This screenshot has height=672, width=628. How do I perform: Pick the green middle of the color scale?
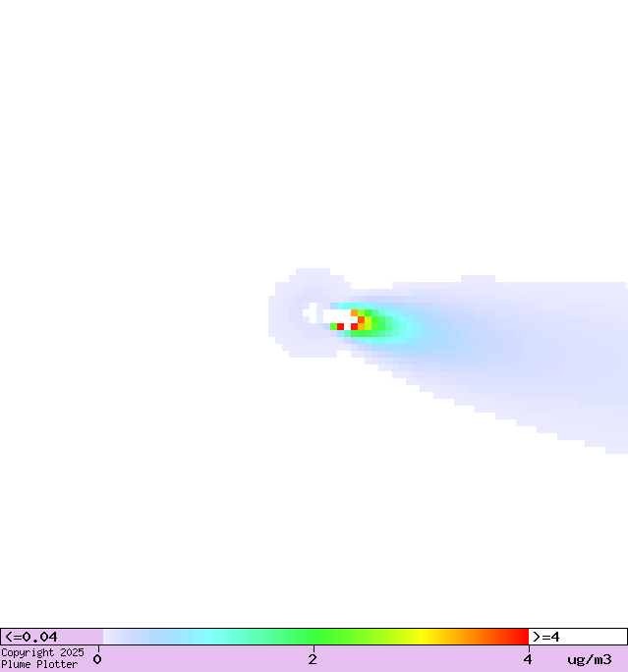[x=314, y=637]
